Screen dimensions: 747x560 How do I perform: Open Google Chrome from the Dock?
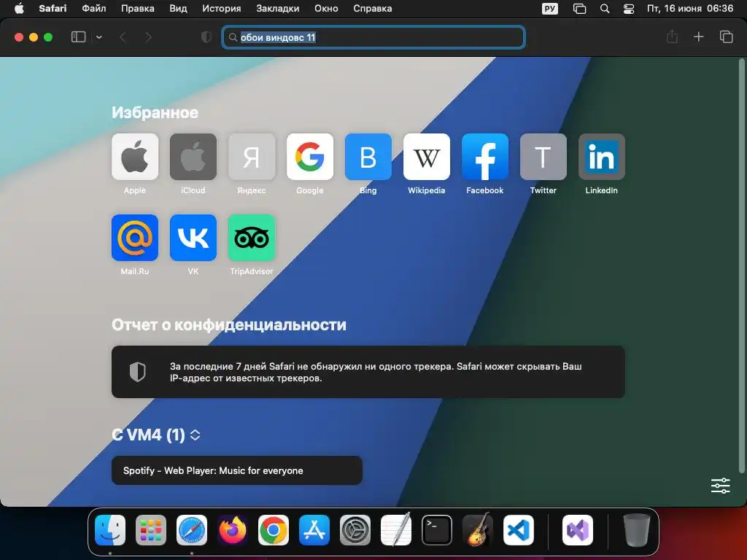(x=274, y=530)
